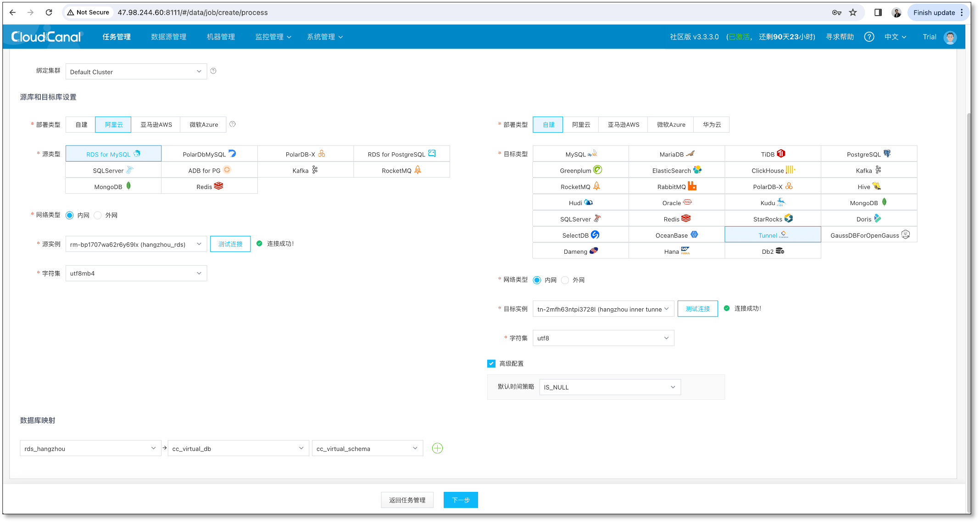Open the 数据源管理 menu item

pos(168,37)
